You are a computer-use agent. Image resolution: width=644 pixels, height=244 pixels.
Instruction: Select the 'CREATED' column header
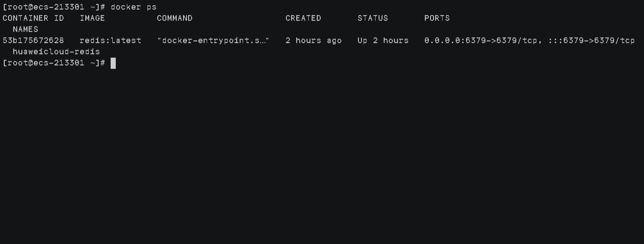click(303, 18)
